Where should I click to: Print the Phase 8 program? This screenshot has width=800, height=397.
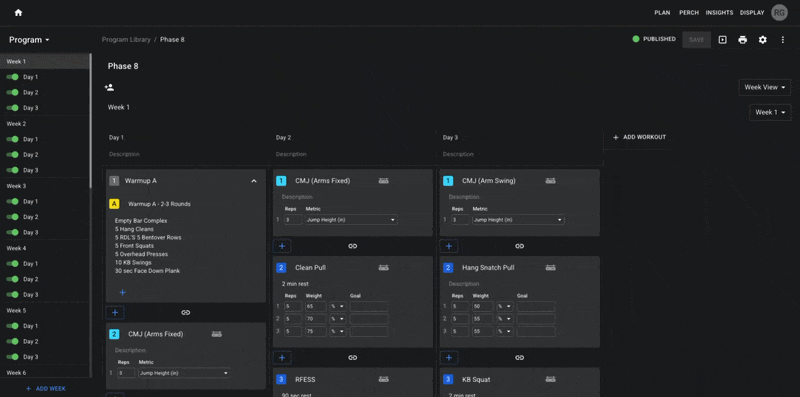(x=742, y=40)
